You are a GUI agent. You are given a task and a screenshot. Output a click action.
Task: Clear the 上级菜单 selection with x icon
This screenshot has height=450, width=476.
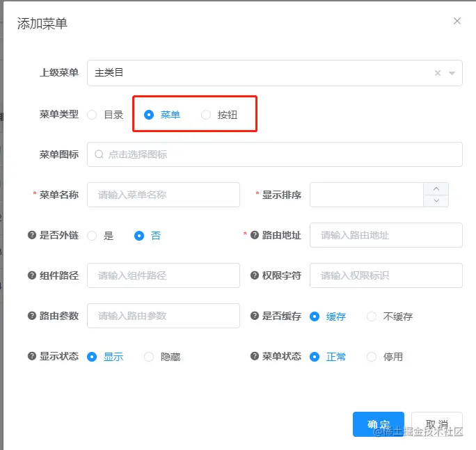pos(438,73)
